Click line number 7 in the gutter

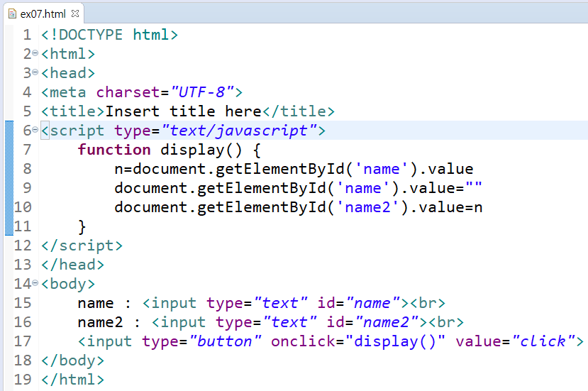pos(27,150)
